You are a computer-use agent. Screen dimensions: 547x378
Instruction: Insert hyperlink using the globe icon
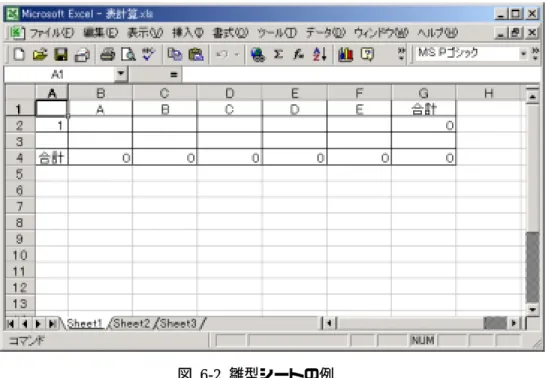[257, 54]
